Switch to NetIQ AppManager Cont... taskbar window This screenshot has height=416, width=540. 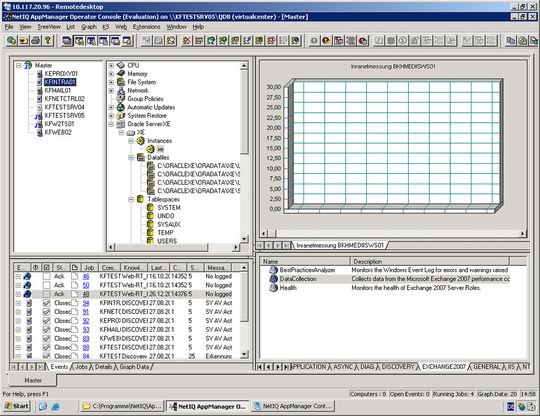click(x=293, y=406)
